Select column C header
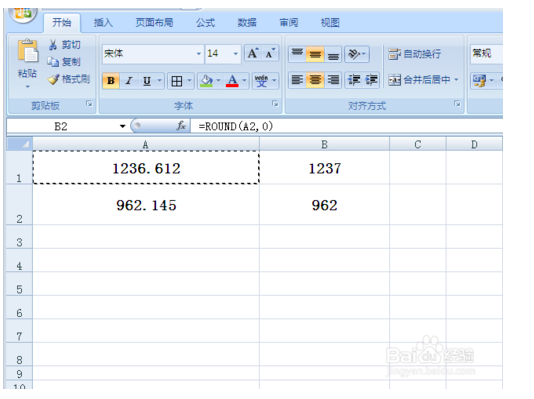Viewport: 534px width, 399px height. [x=418, y=144]
